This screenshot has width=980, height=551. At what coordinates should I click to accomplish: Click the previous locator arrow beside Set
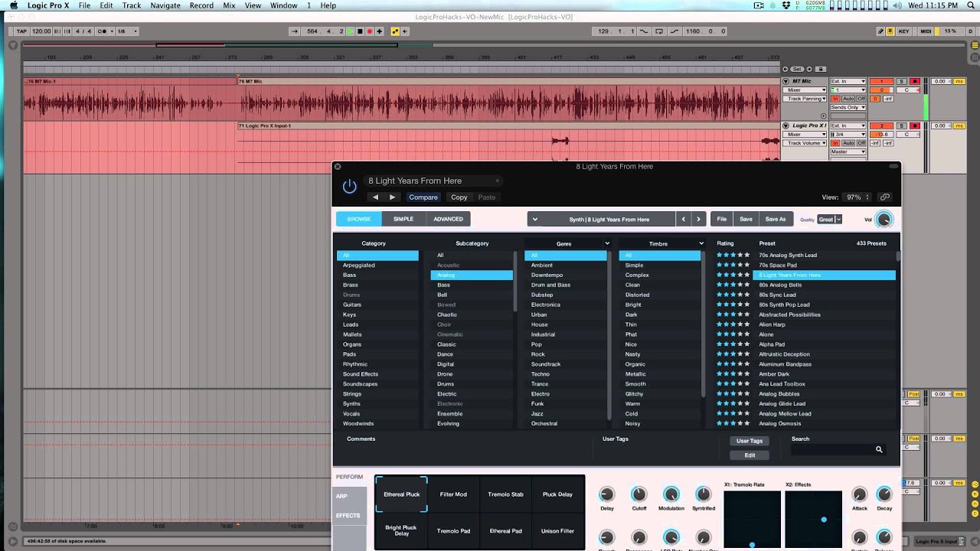click(785, 69)
